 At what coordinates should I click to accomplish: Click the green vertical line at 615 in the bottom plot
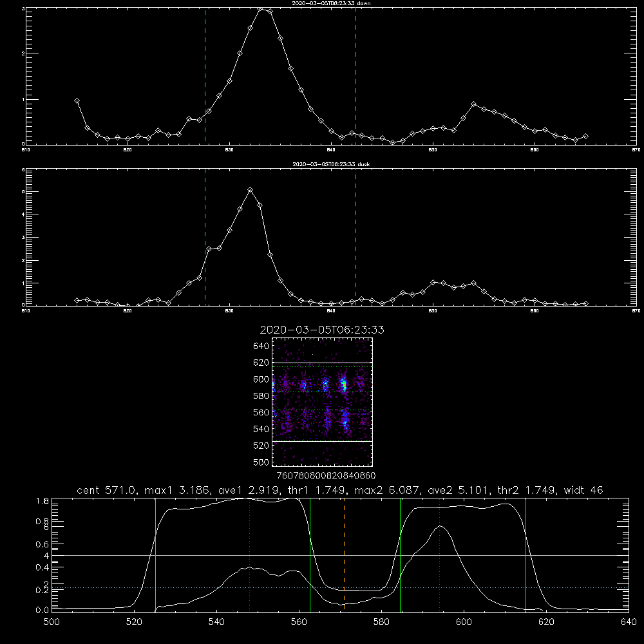click(x=526, y=554)
